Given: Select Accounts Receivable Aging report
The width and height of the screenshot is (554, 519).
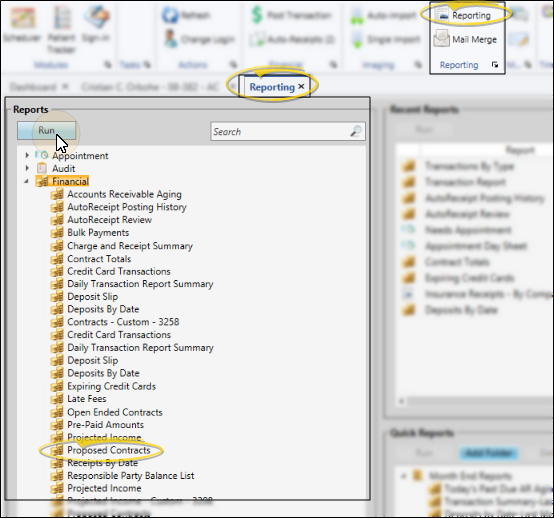Looking at the screenshot, I should click(x=124, y=194).
